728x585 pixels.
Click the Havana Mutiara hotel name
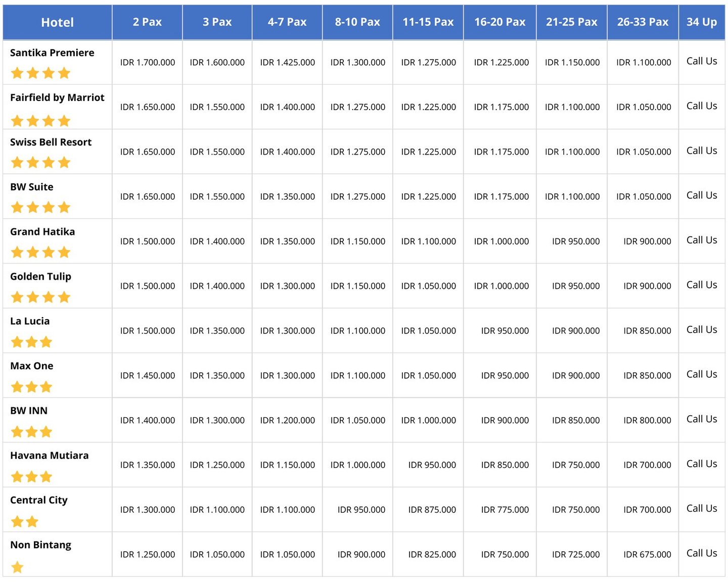[x=49, y=455]
